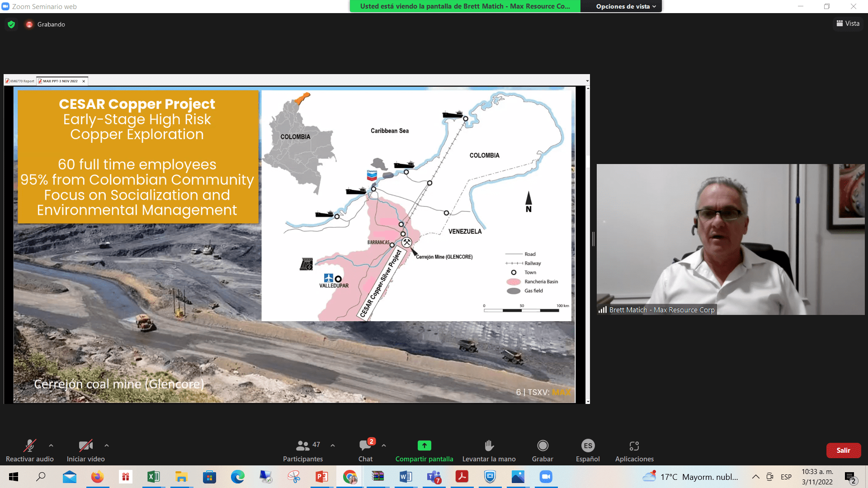Start recording with Grabar button
868x488 pixels.
tap(542, 451)
